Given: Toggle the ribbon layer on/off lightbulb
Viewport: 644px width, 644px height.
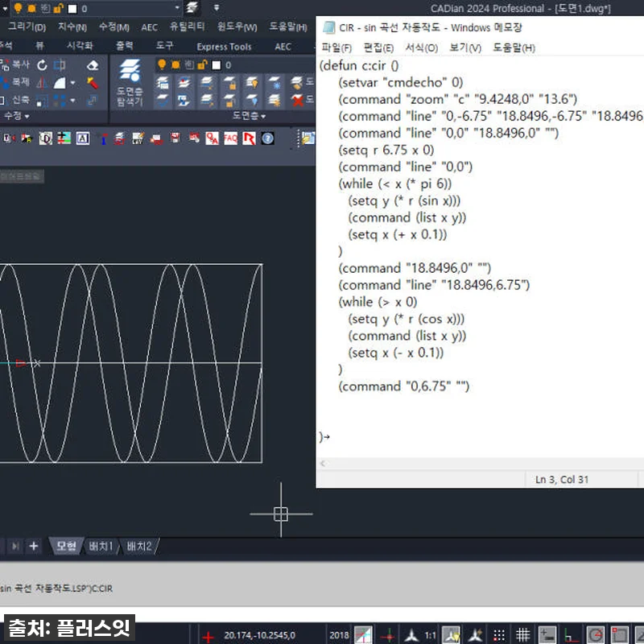Looking at the screenshot, I should pyautogui.click(x=162, y=64).
